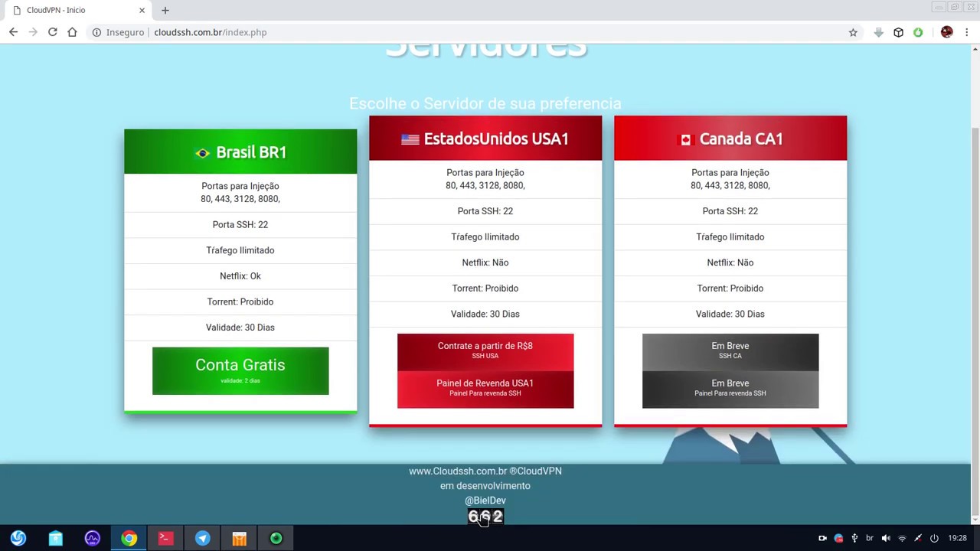
Task: Open the purple system monitor taskbar icon
Action: coord(92,539)
